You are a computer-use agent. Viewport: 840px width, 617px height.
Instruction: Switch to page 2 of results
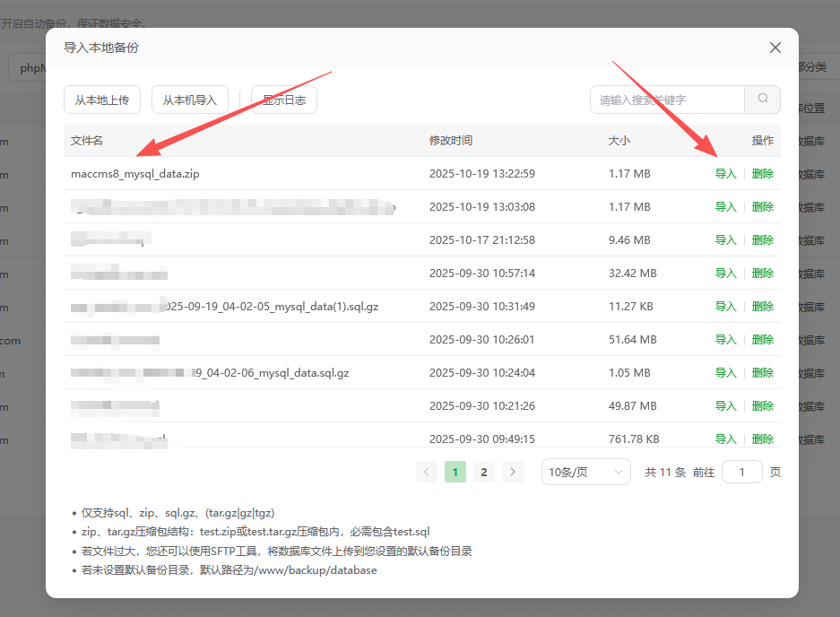tap(484, 472)
